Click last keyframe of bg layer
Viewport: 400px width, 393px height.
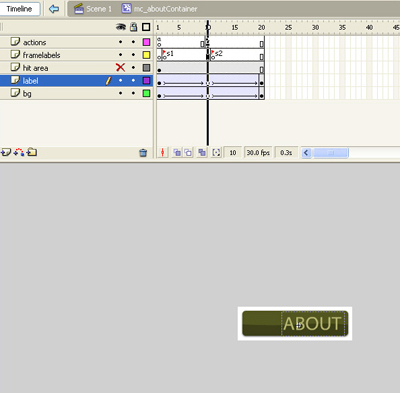click(x=262, y=96)
